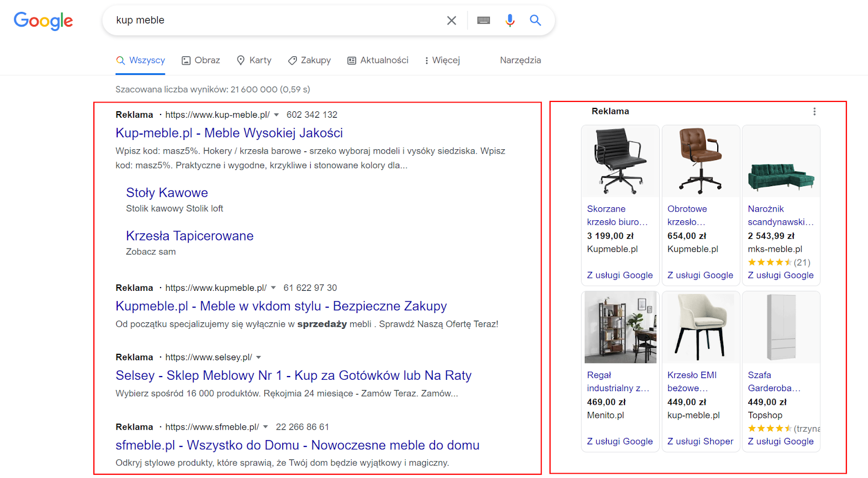The height and width of the screenshot is (478, 868).
Task: Open 'Narożnik scandynawski…' product link
Action: pos(781,215)
